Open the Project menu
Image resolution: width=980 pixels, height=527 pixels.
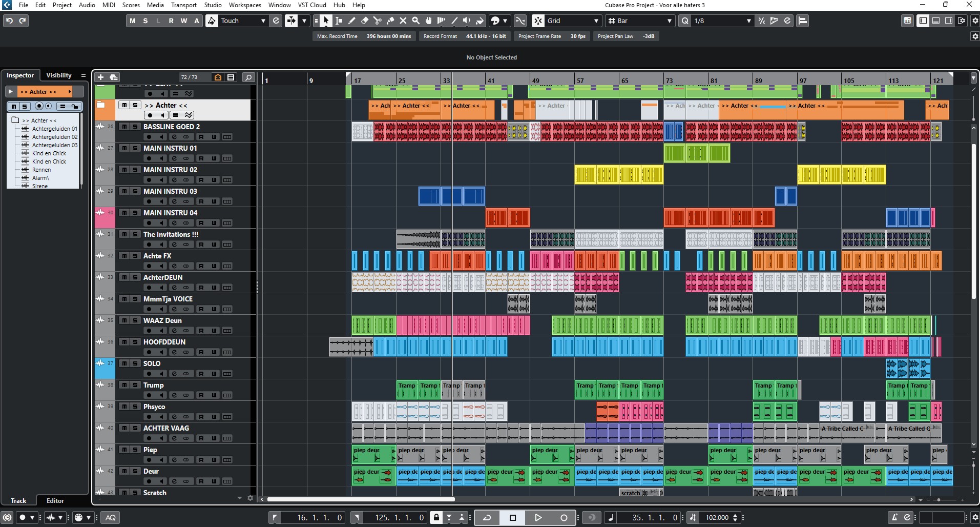(62, 5)
